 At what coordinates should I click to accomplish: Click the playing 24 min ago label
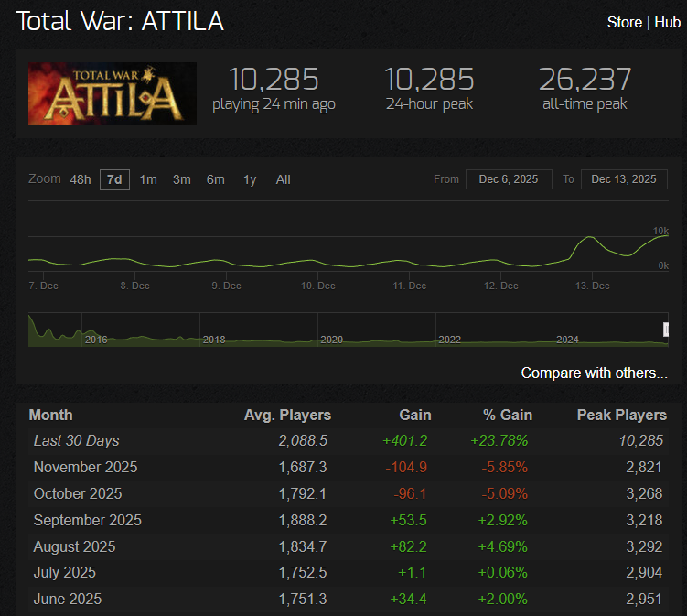[x=274, y=105]
